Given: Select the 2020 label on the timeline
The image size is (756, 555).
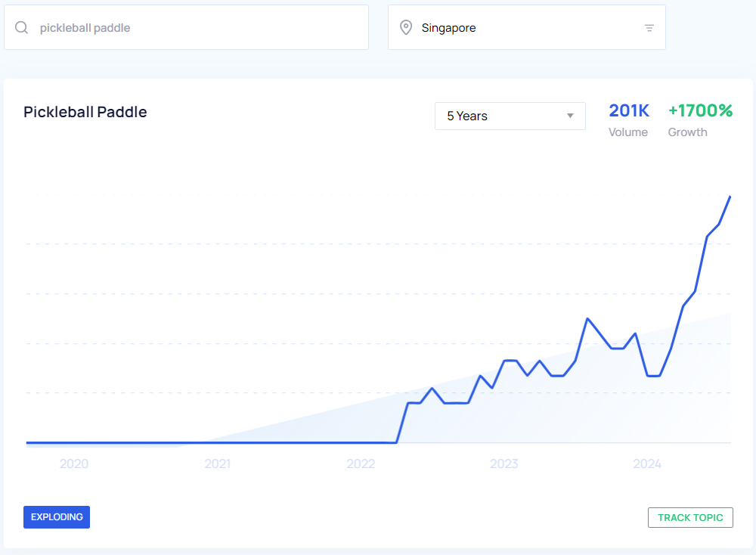Looking at the screenshot, I should (x=74, y=464).
